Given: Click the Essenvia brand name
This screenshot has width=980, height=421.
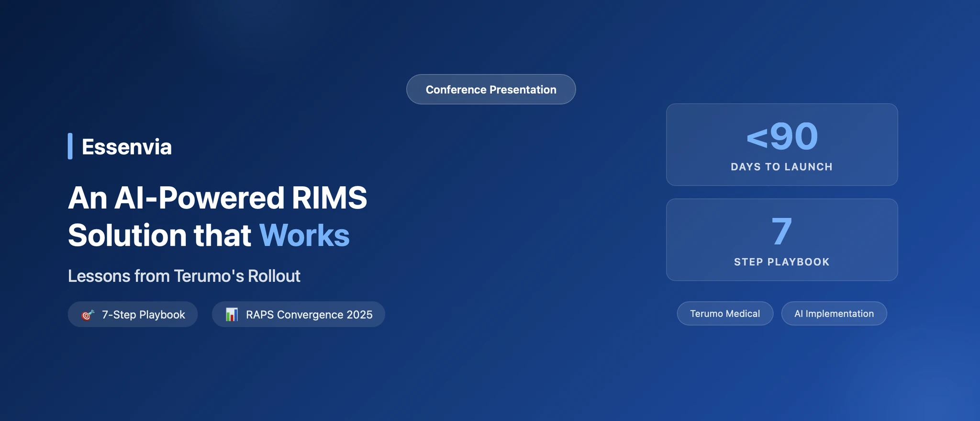Looking at the screenshot, I should pyautogui.click(x=126, y=147).
